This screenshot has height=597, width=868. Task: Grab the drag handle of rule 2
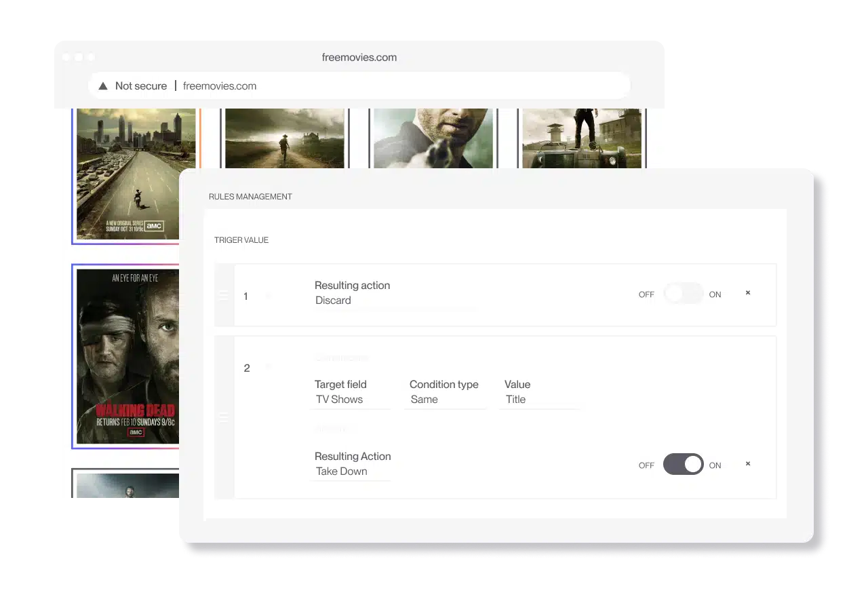(224, 418)
